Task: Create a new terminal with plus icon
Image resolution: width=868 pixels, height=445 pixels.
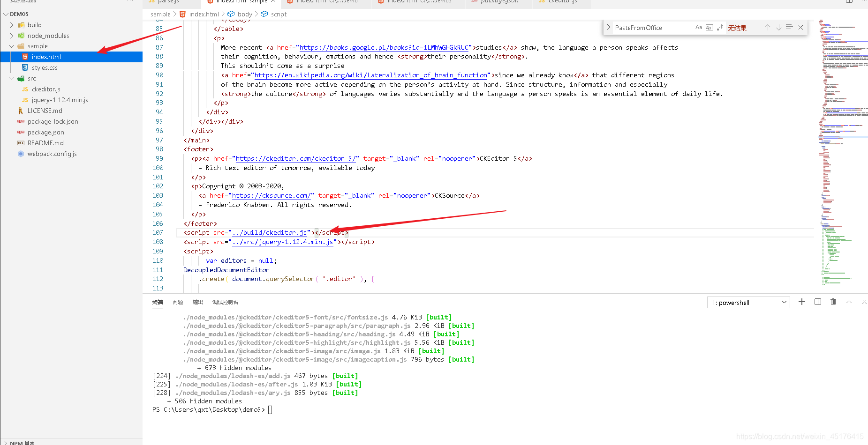Action: pos(802,302)
